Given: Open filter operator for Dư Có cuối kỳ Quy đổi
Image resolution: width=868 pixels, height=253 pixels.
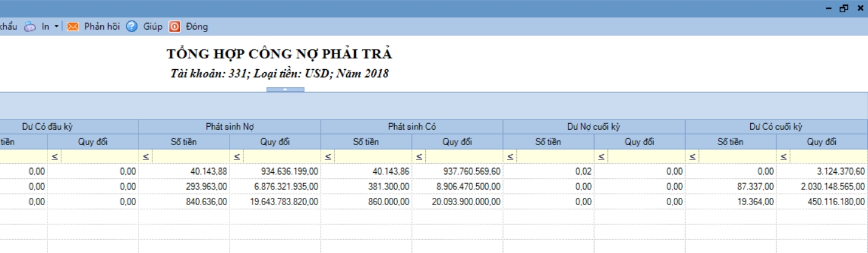Looking at the screenshot, I should [x=784, y=157].
